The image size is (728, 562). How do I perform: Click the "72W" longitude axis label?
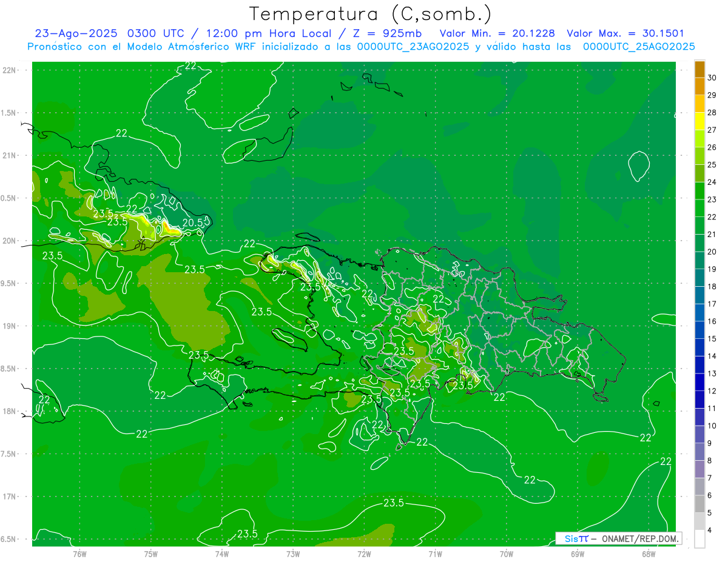(x=365, y=554)
